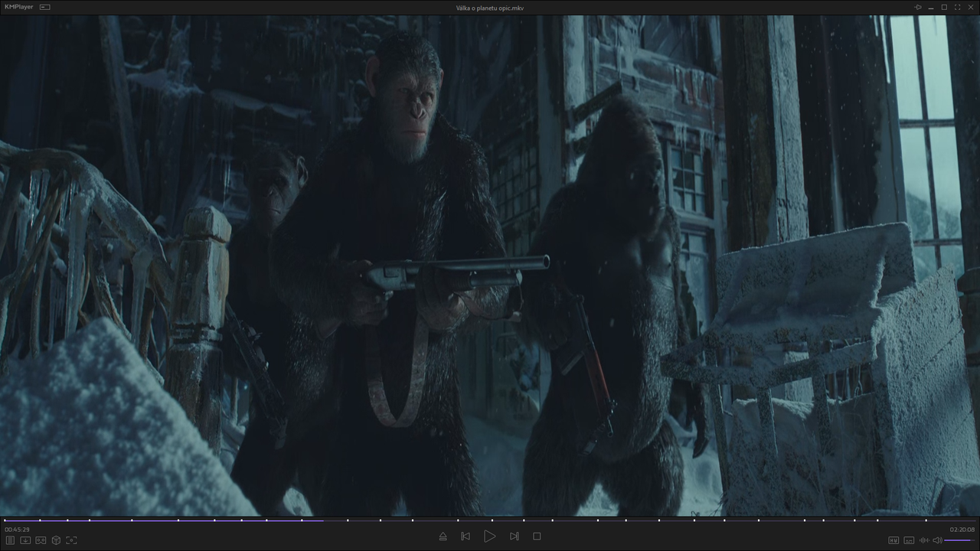Toggle the HW hardware acceleration icon
The width and height of the screenshot is (980, 551).
pyautogui.click(x=893, y=540)
